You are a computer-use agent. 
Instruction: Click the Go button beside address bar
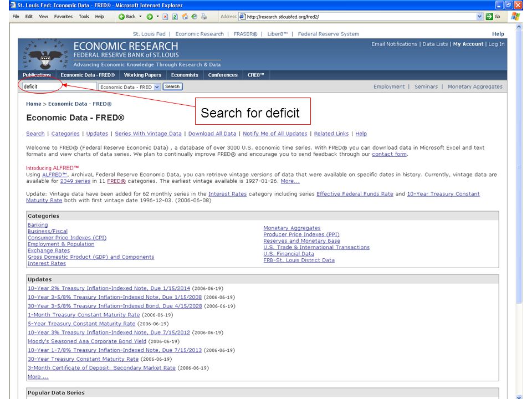[x=493, y=17]
